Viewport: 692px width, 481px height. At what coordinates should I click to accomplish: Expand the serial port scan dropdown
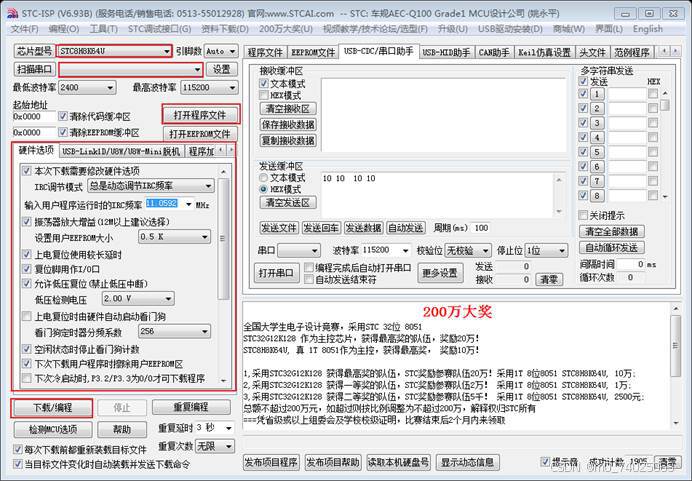(x=197, y=69)
